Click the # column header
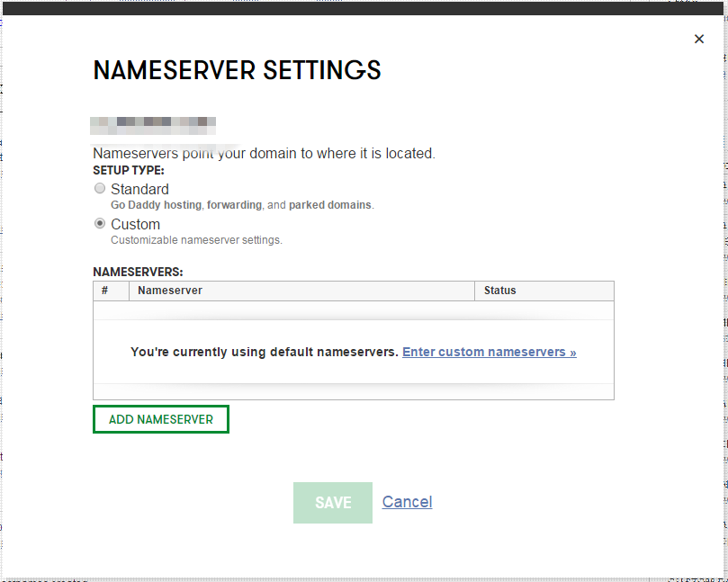Screen dimensions: 728x582 coord(105,291)
